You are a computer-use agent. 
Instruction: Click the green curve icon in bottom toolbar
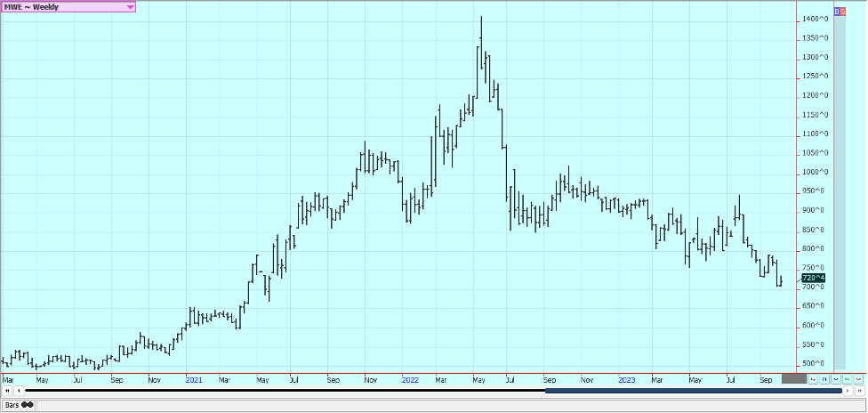(x=848, y=379)
